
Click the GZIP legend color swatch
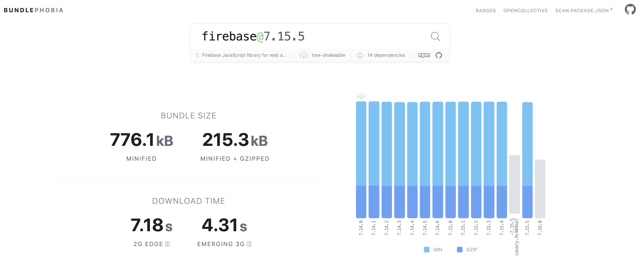point(460,249)
